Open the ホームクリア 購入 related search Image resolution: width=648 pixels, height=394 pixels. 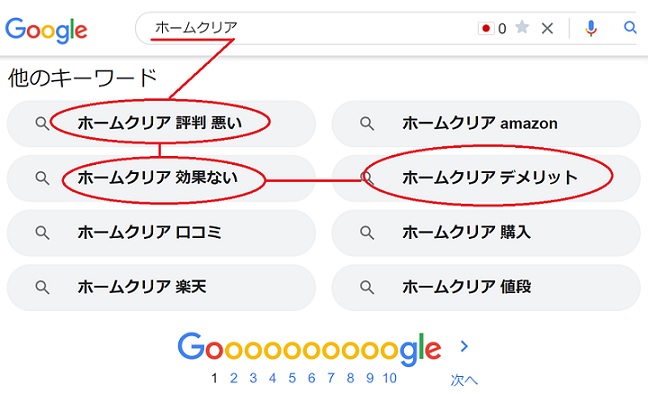486,232
